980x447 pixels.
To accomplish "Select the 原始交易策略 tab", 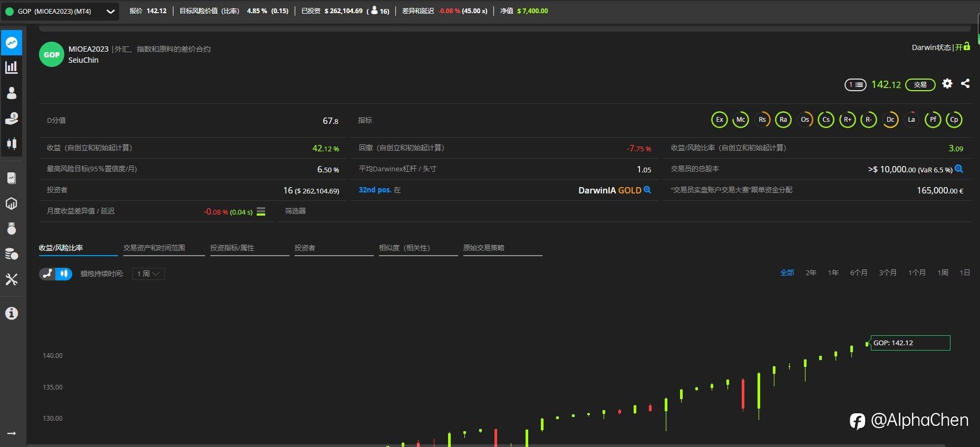I will [503, 248].
